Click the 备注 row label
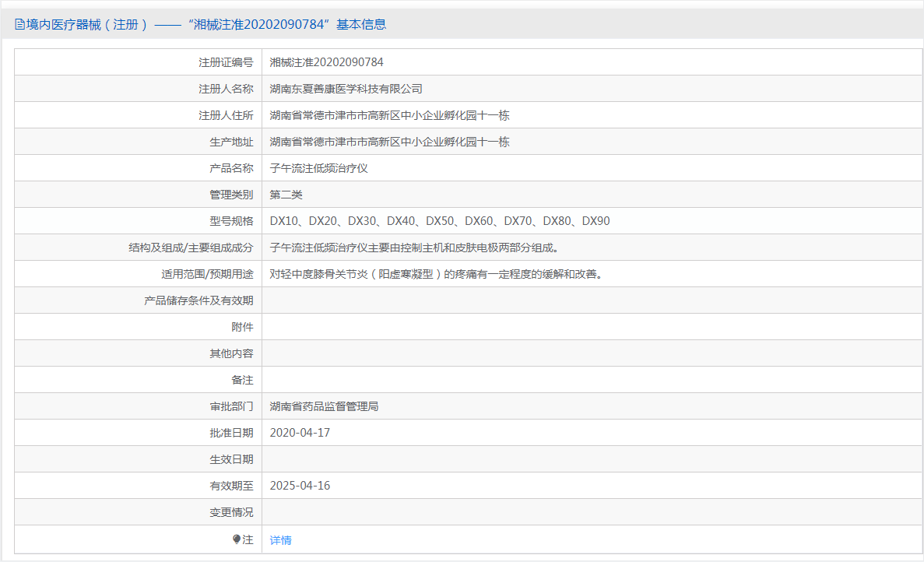The width and height of the screenshot is (924, 562). point(242,380)
